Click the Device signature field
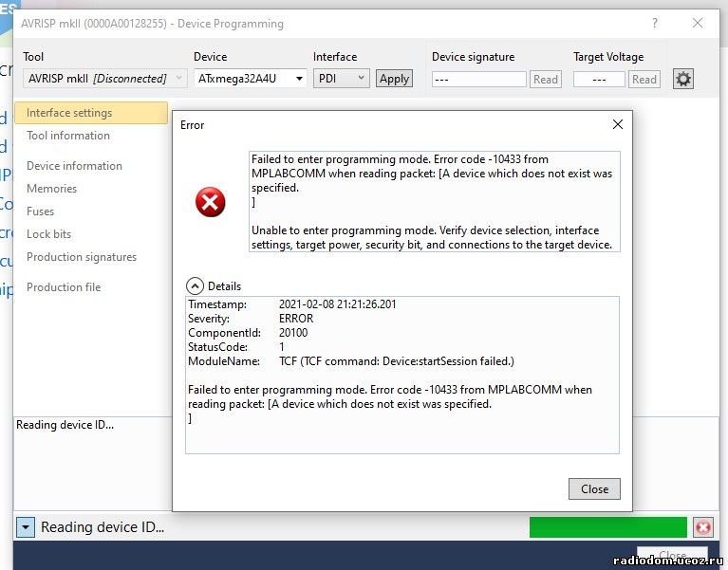The image size is (728, 570). tap(478, 80)
